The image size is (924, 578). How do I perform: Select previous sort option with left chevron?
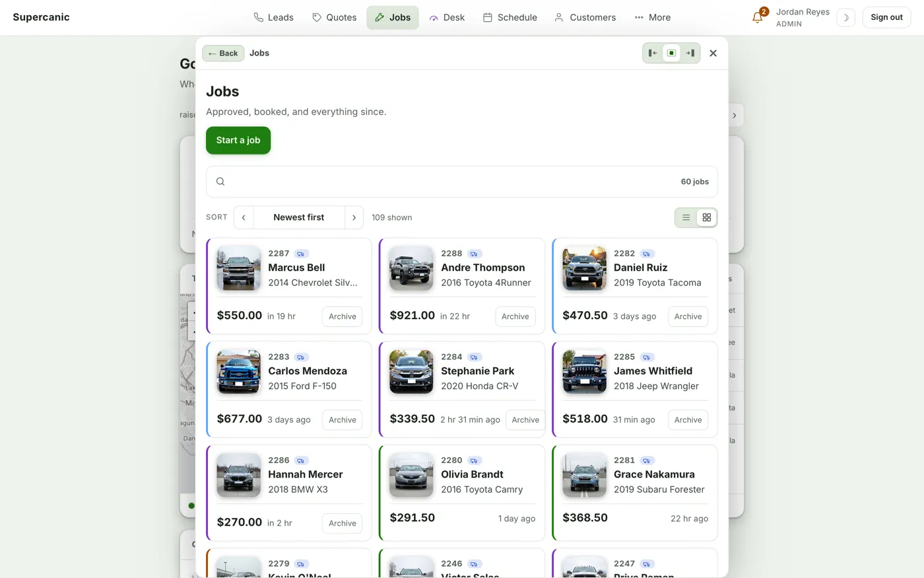coord(244,217)
